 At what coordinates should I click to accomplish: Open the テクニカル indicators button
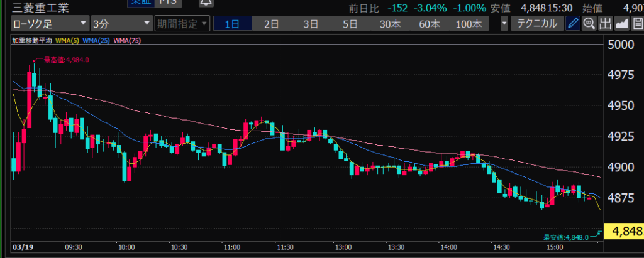(536, 24)
